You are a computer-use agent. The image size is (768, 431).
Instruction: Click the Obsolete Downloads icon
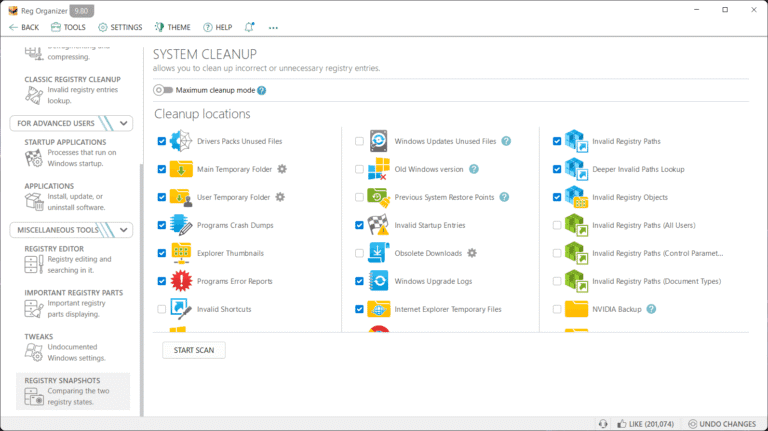tap(378, 253)
